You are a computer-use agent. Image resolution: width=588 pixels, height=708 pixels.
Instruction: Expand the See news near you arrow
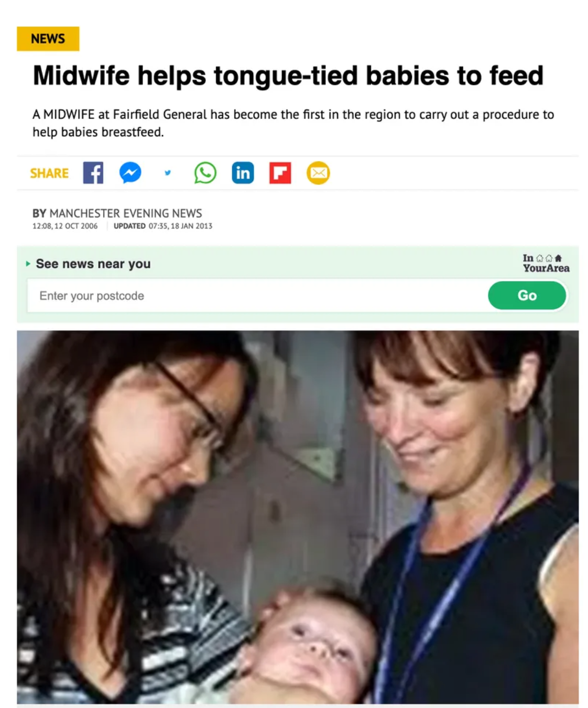tap(28, 264)
